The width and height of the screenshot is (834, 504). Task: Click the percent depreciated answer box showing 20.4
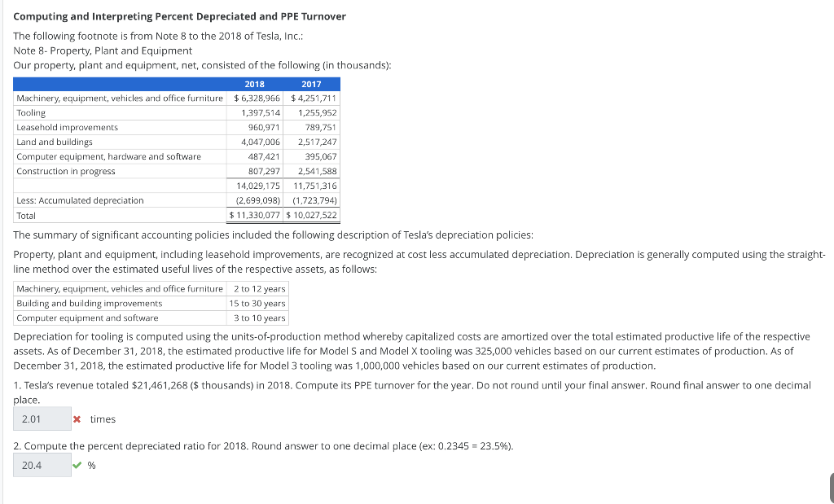[41, 464]
